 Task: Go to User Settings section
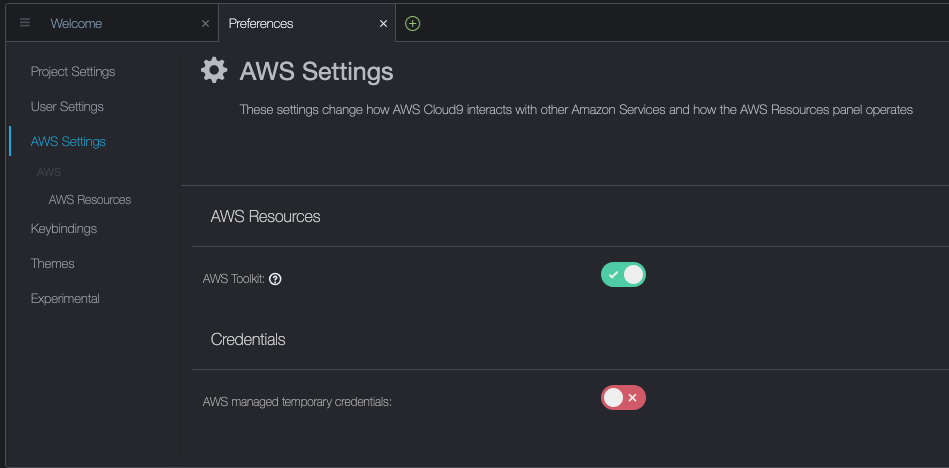point(67,107)
